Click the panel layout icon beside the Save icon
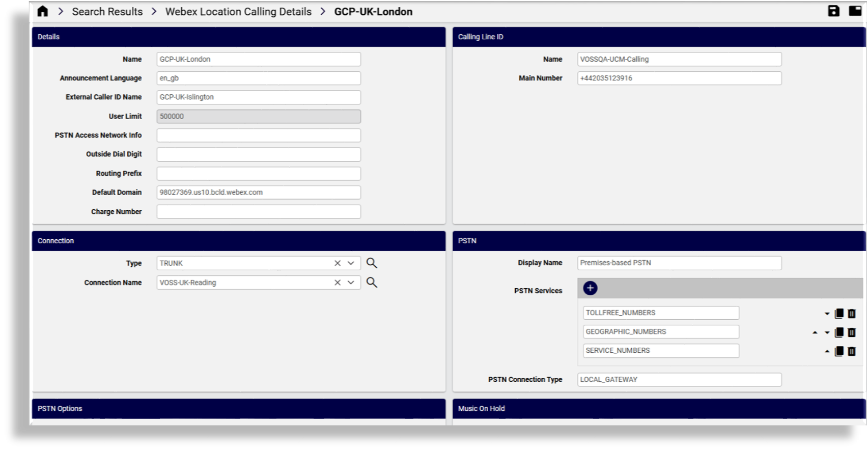This screenshot has width=868, height=451. (x=855, y=11)
